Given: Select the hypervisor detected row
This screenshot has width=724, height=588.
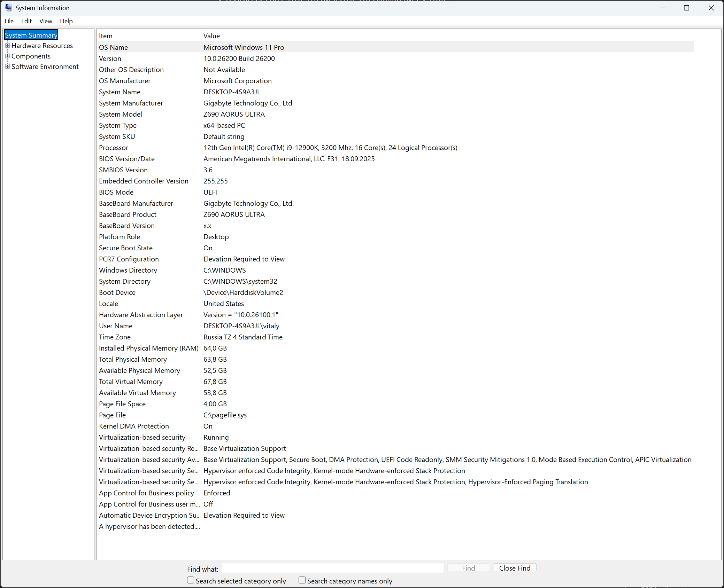Looking at the screenshot, I should tap(149, 526).
